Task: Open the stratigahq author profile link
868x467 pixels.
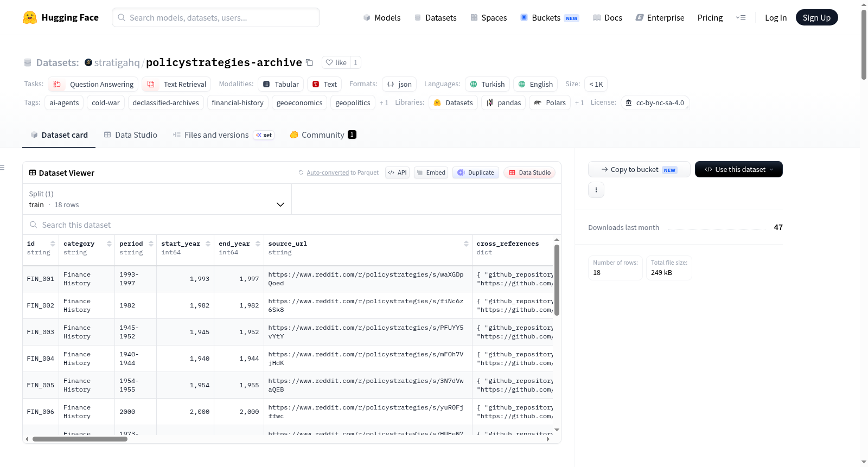Action: (x=117, y=62)
